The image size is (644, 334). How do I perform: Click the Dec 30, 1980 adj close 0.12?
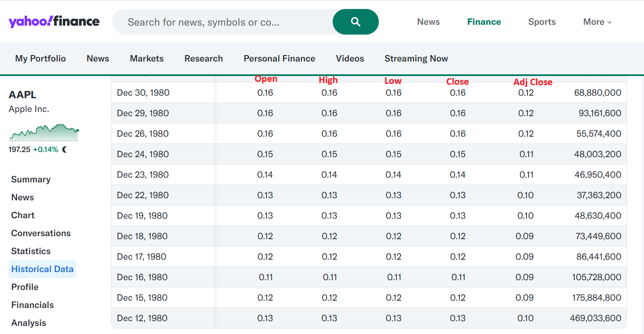coord(526,93)
